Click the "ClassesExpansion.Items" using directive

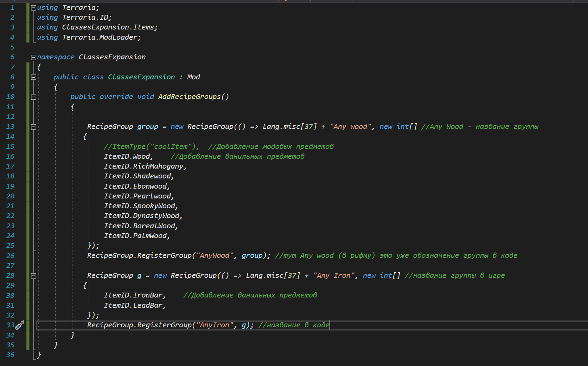pos(110,27)
